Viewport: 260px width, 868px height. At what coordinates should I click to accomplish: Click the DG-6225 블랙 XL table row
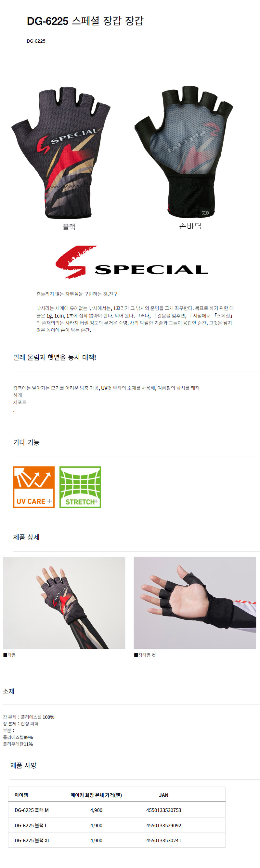(x=117, y=840)
